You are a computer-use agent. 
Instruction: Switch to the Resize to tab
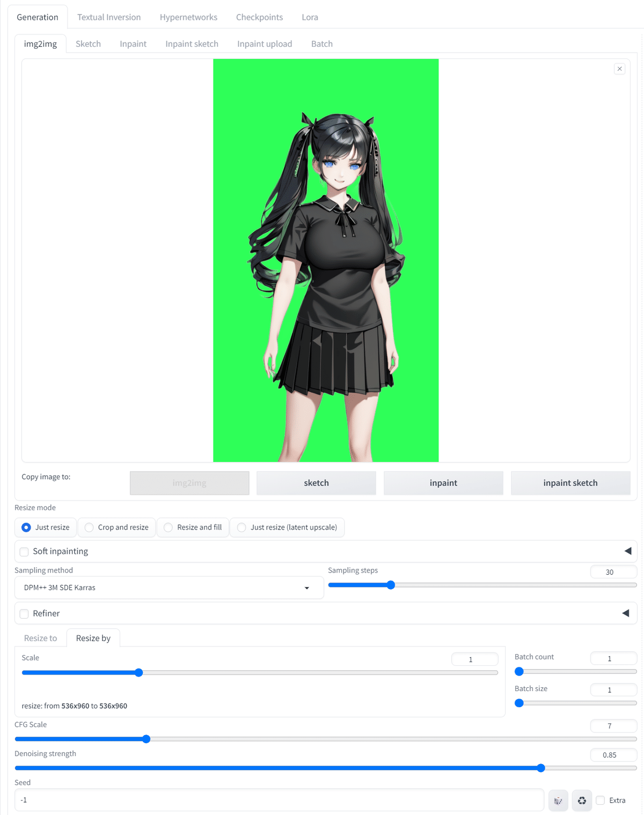pyautogui.click(x=40, y=638)
